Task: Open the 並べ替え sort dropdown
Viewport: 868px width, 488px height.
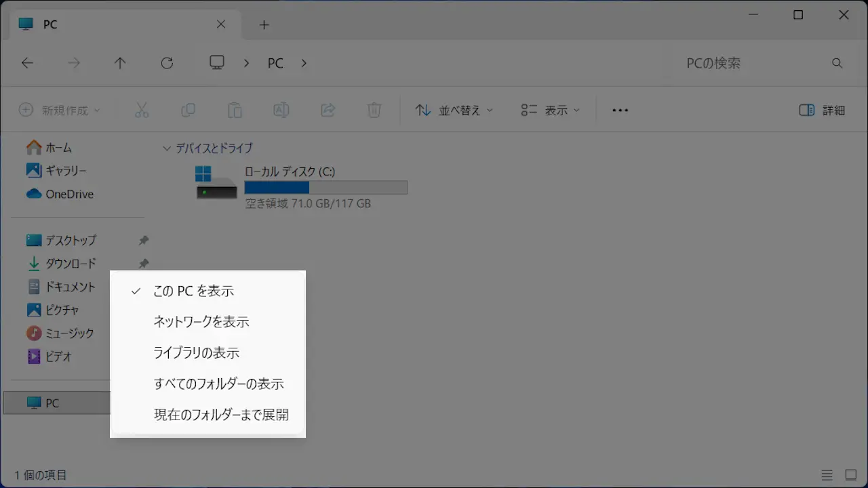Action: click(x=454, y=110)
